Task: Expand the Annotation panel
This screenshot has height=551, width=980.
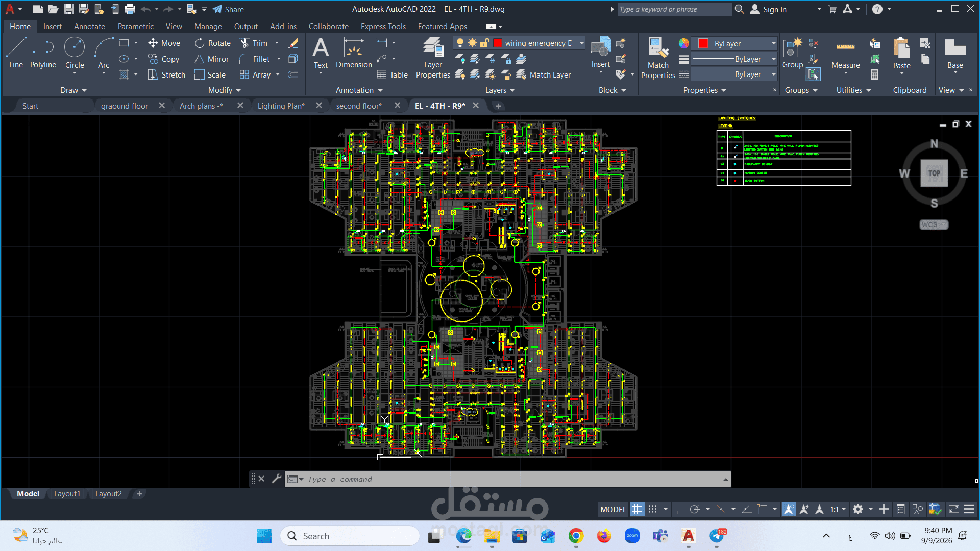Action: pyautogui.click(x=359, y=90)
